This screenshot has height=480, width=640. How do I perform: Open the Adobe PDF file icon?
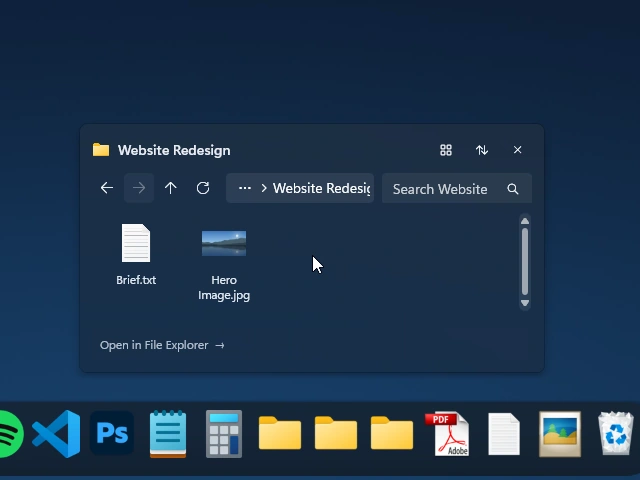[x=448, y=434]
